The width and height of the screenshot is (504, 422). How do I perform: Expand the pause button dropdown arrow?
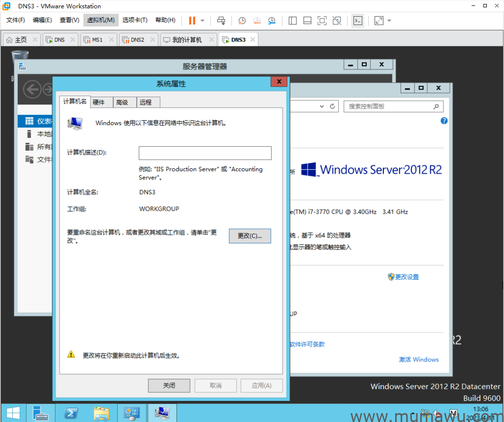tap(202, 21)
